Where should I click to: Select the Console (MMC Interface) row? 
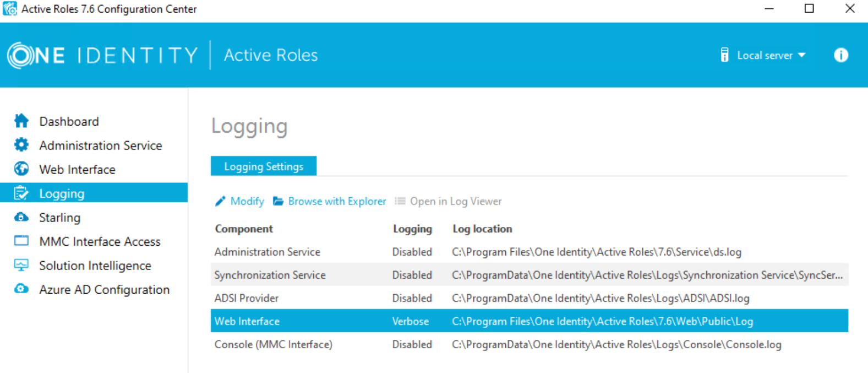[529, 344]
